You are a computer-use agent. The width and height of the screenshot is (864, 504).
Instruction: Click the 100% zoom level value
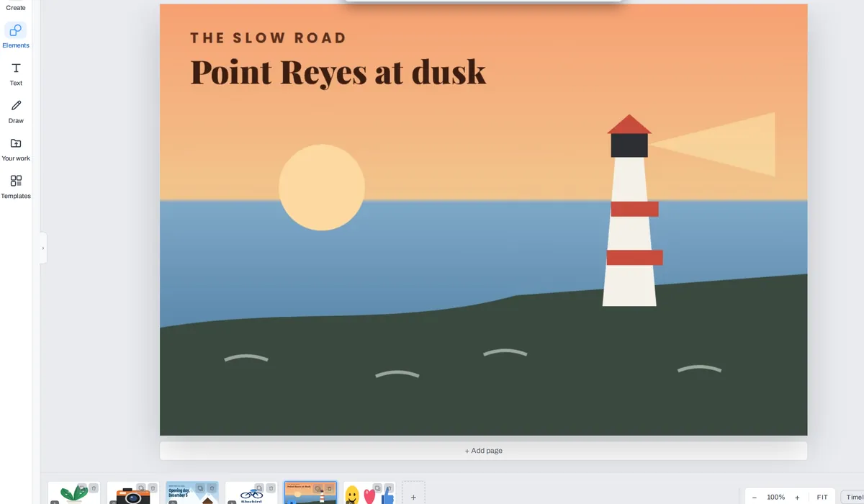click(775, 498)
